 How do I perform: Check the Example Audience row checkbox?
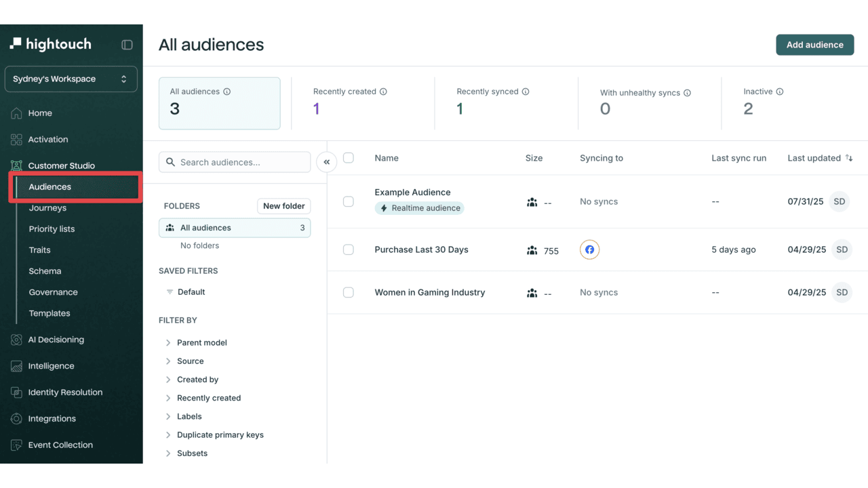pos(349,201)
